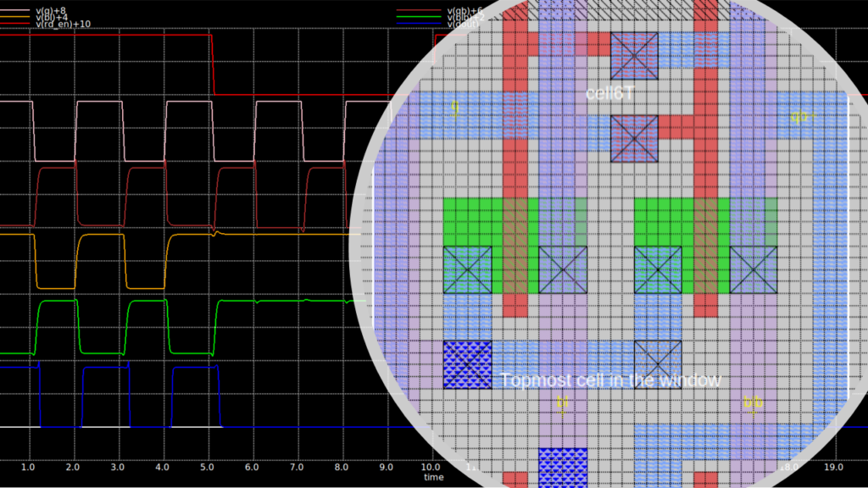Click the blue v(dout) legend line
Image resolution: width=868 pixels, height=488 pixels.
(x=420, y=24)
